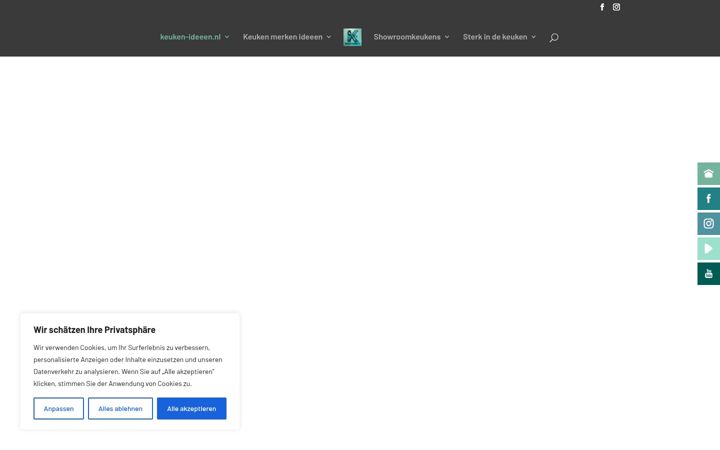
Task: Open the keuken-ideeen.nl menu item
Action: [190, 37]
